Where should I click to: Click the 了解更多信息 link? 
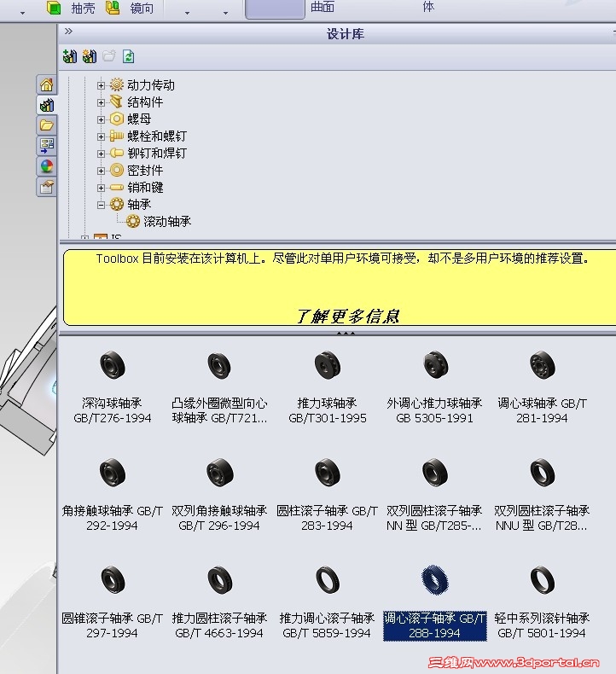347,317
